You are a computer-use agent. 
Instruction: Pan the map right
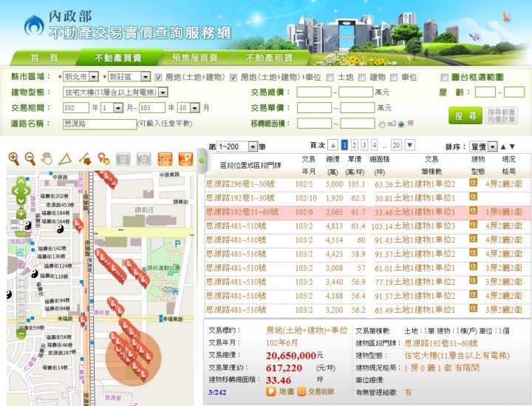coord(27,191)
